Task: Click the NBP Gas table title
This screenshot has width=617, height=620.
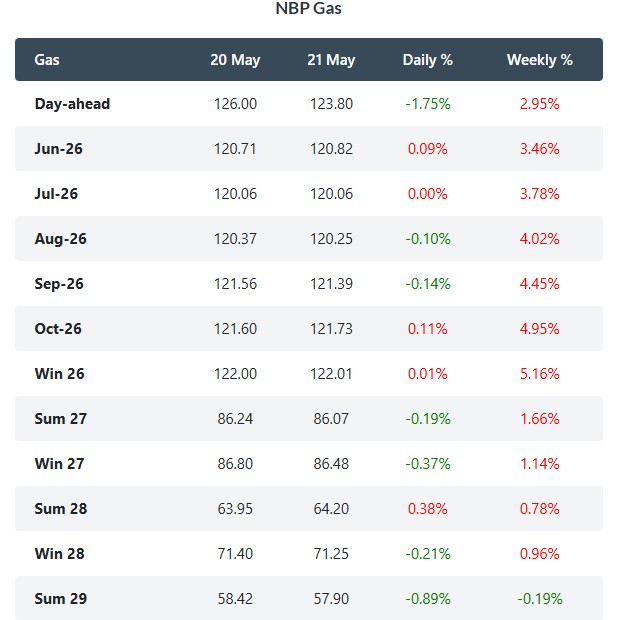Action: (x=308, y=9)
